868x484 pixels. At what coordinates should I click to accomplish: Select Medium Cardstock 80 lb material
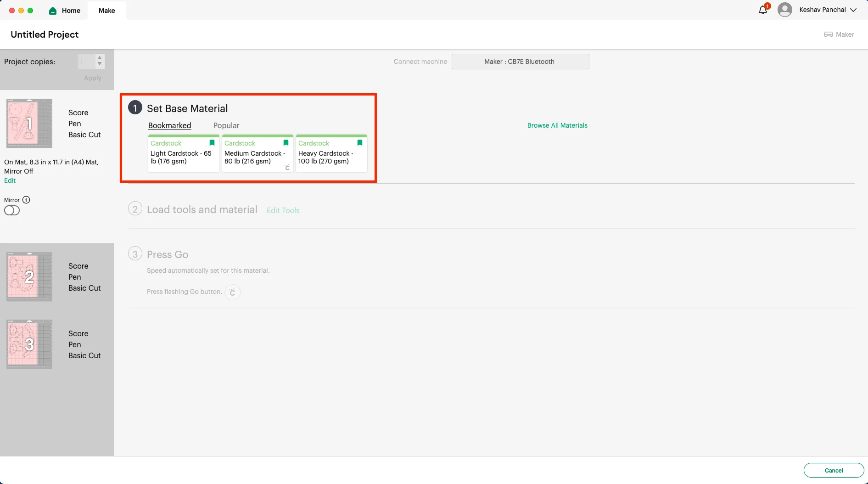[x=258, y=153]
